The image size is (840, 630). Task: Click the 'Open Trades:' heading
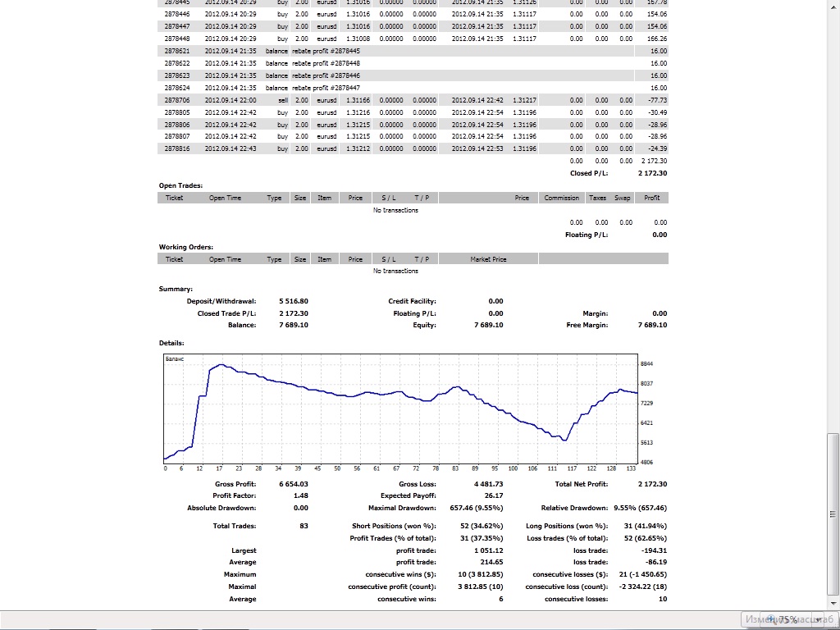[180, 185]
